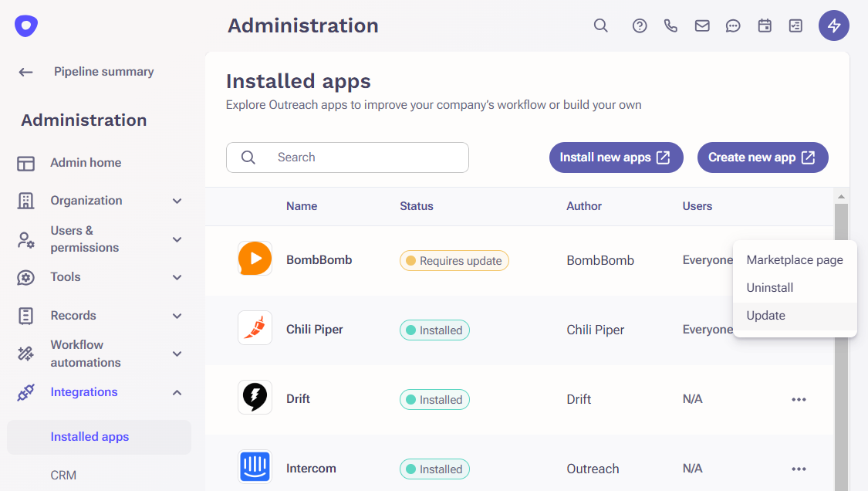Choose Update from the context menu

point(795,316)
